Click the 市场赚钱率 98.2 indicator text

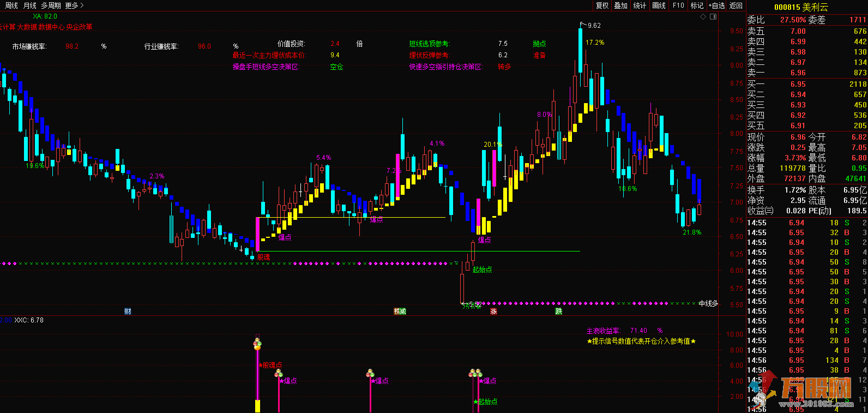point(46,46)
